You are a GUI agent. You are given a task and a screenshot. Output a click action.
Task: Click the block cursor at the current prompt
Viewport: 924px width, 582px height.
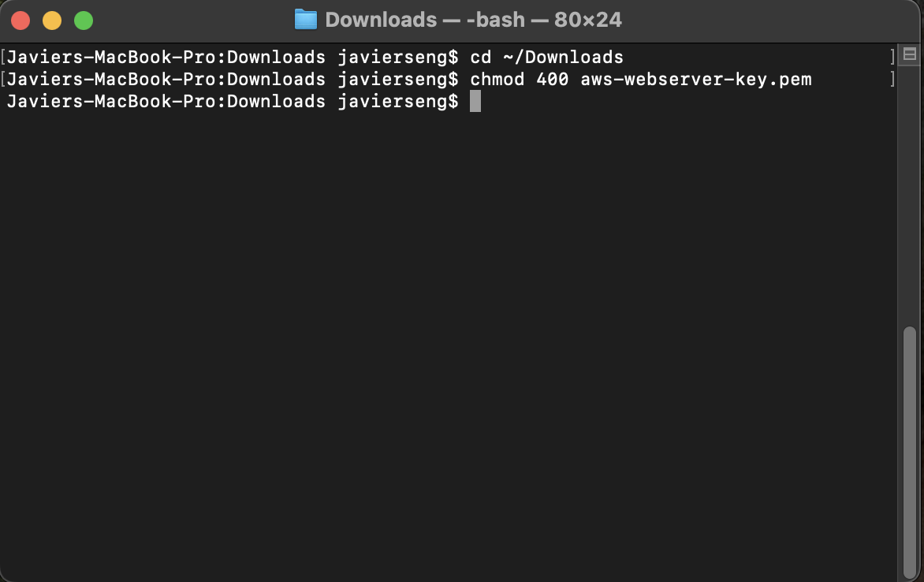point(475,101)
